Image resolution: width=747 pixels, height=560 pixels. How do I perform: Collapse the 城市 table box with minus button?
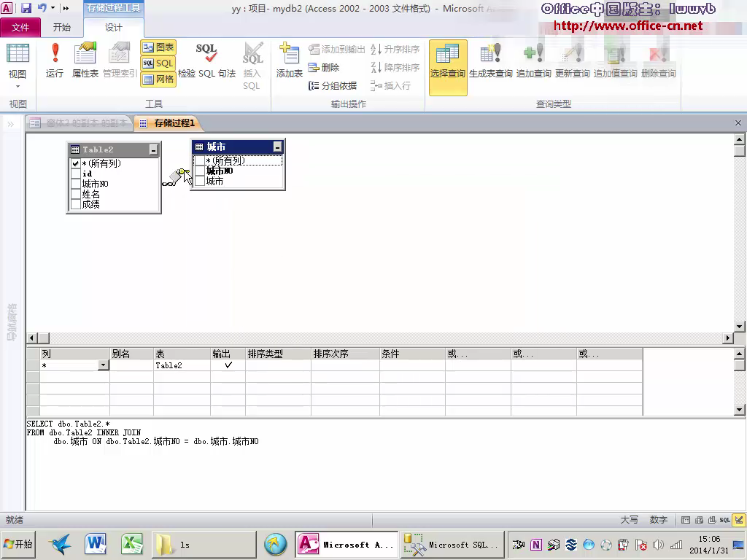[x=277, y=147]
